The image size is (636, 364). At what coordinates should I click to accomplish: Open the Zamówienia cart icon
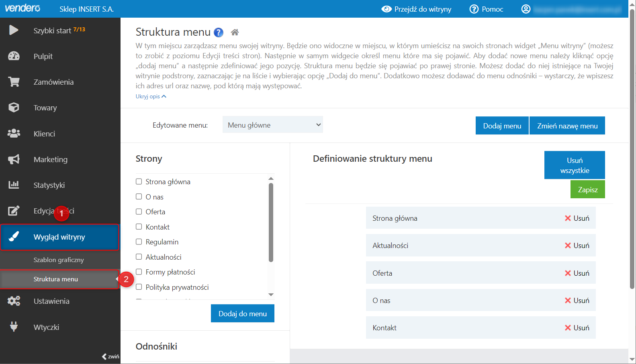pyautogui.click(x=14, y=82)
